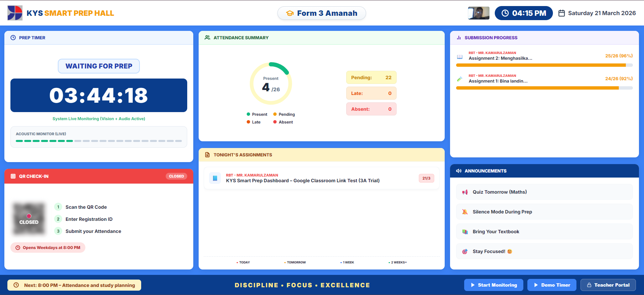Open the Bring Your Textbook announcement

[545, 232]
